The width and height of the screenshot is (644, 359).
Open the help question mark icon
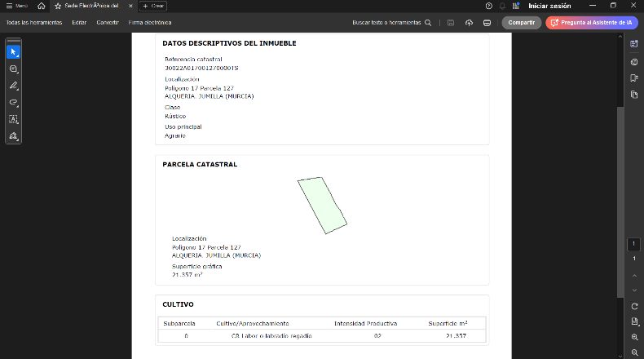(x=489, y=6)
